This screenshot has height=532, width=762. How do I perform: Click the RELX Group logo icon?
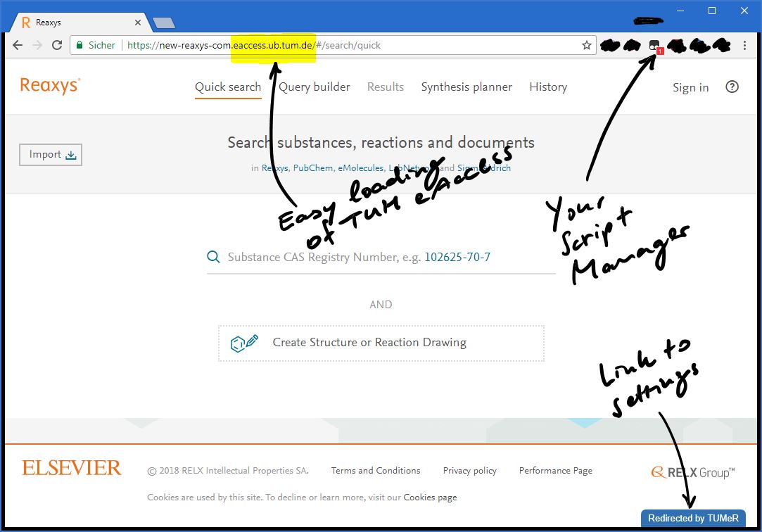pos(657,471)
